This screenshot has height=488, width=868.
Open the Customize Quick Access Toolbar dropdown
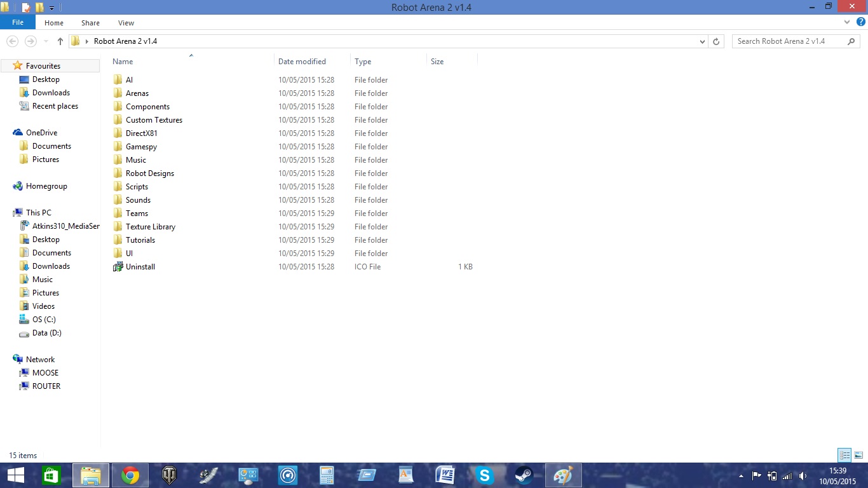(52, 8)
